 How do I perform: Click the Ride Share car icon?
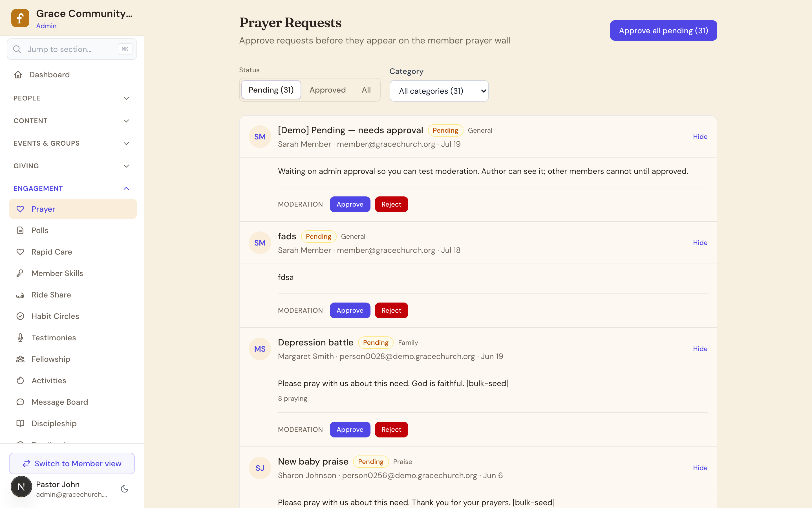click(x=21, y=295)
